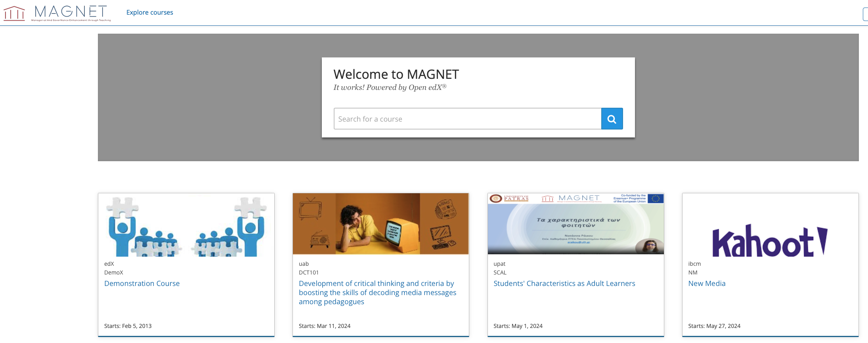Click the DemoX course code

114,272
